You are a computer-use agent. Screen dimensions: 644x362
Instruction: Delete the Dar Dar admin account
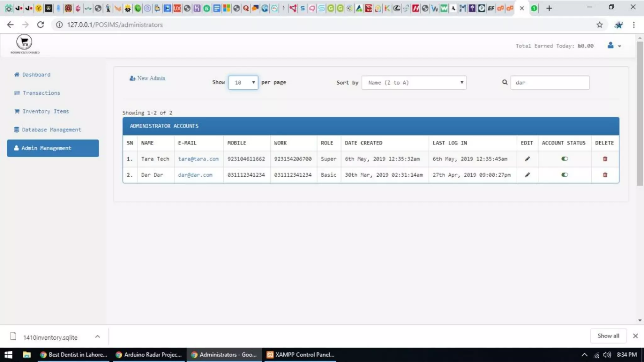point(605,175)
